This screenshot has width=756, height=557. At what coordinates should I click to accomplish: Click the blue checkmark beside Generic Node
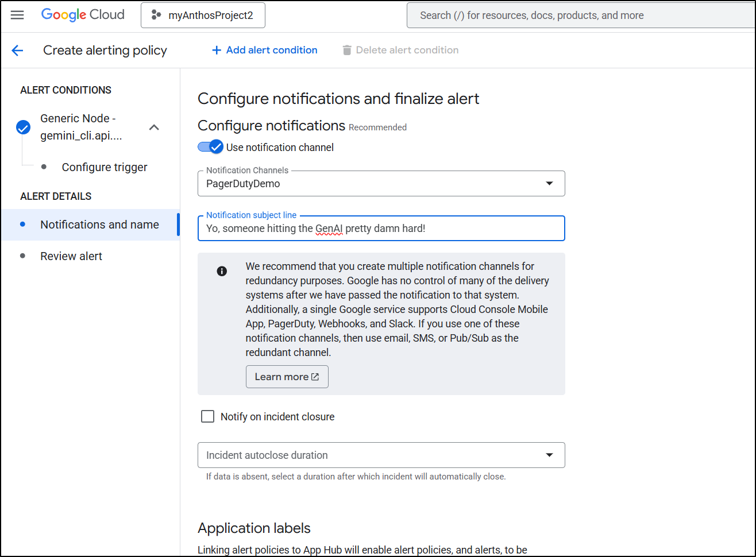pyautogui.click(x=24, y=127)
